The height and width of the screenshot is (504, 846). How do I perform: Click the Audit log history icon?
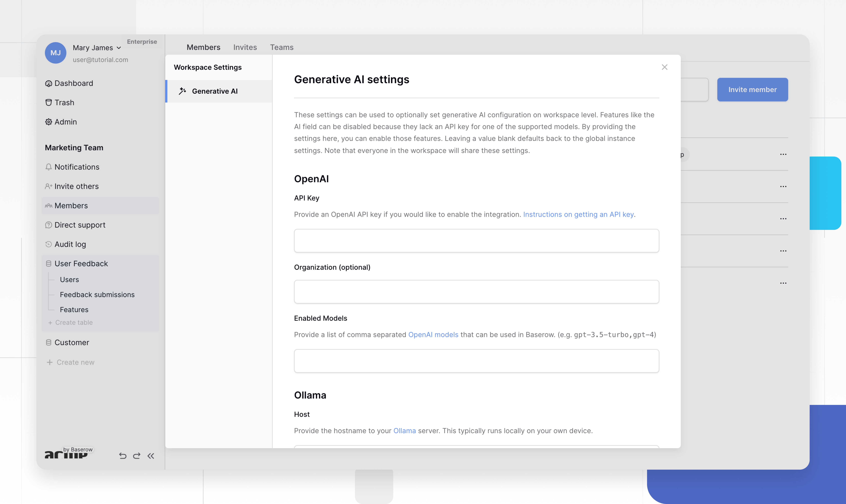click(49, 245)
